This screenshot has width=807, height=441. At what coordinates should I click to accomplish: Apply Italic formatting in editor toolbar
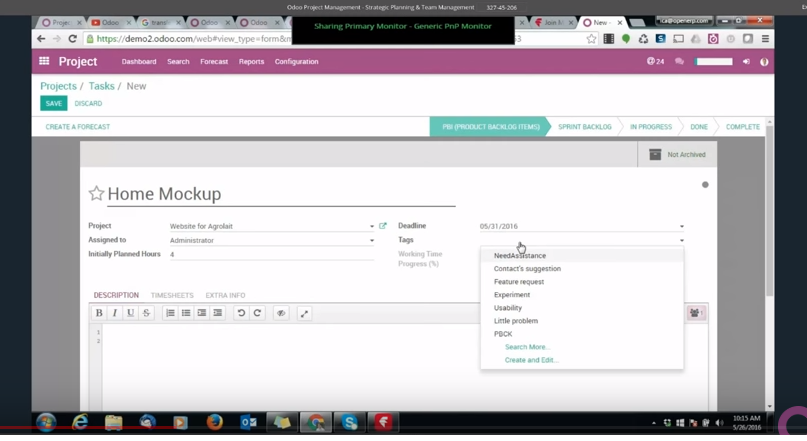115,313
